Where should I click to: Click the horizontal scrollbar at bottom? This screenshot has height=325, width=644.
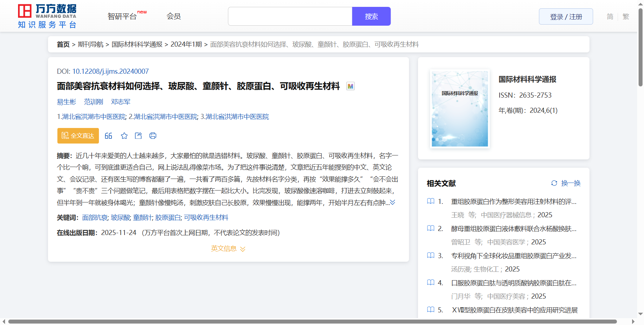click(312, 321)
